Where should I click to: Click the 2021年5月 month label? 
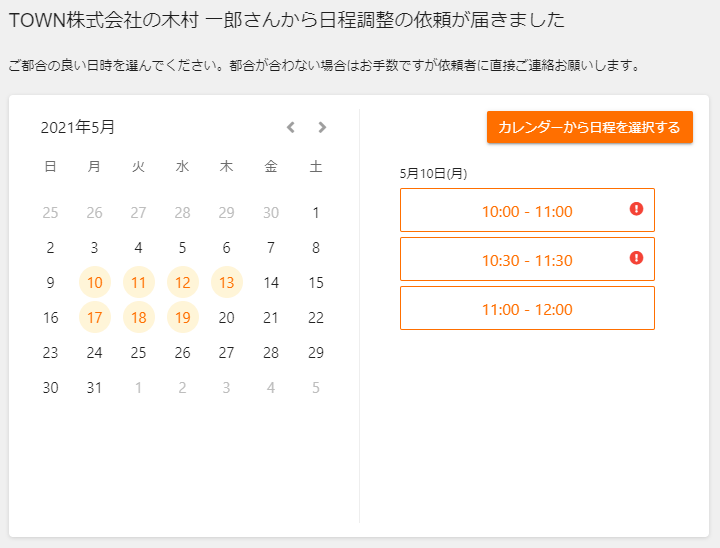(78, 127)
